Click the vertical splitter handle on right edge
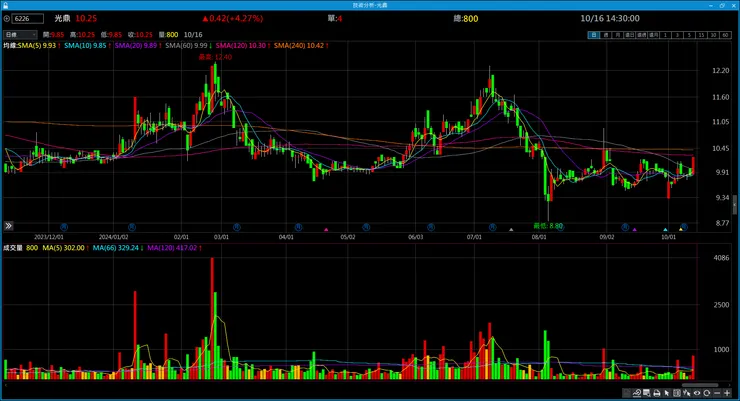This screenshot has height=401, width=740. (734, 205)
